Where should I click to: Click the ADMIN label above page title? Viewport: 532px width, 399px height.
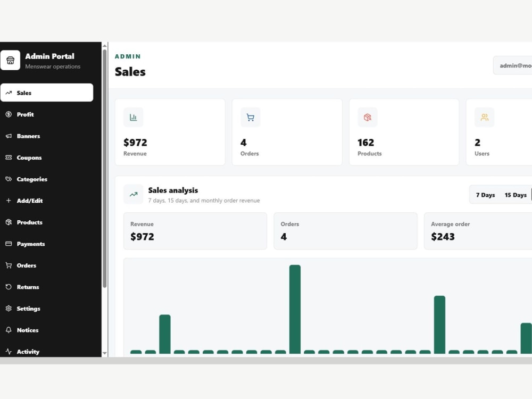128,56
